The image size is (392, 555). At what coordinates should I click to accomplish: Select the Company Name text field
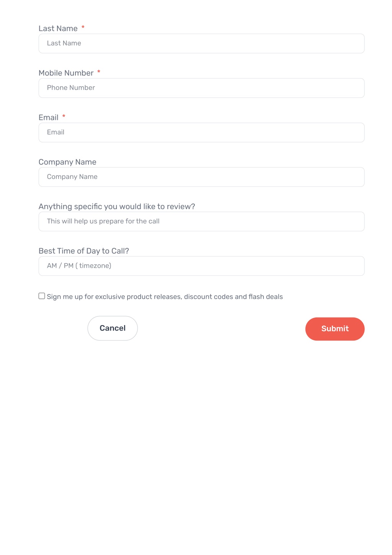[201, 177]
